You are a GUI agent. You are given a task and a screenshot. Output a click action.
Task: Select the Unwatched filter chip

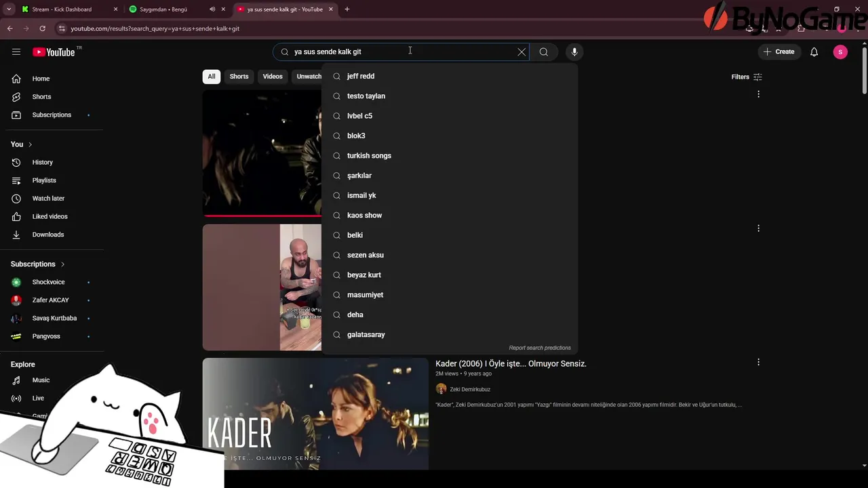pyautogui.click(x=307, y=77)
